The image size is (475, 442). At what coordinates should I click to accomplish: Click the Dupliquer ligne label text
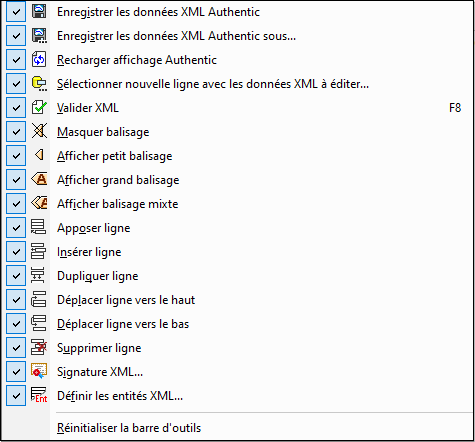98,276
